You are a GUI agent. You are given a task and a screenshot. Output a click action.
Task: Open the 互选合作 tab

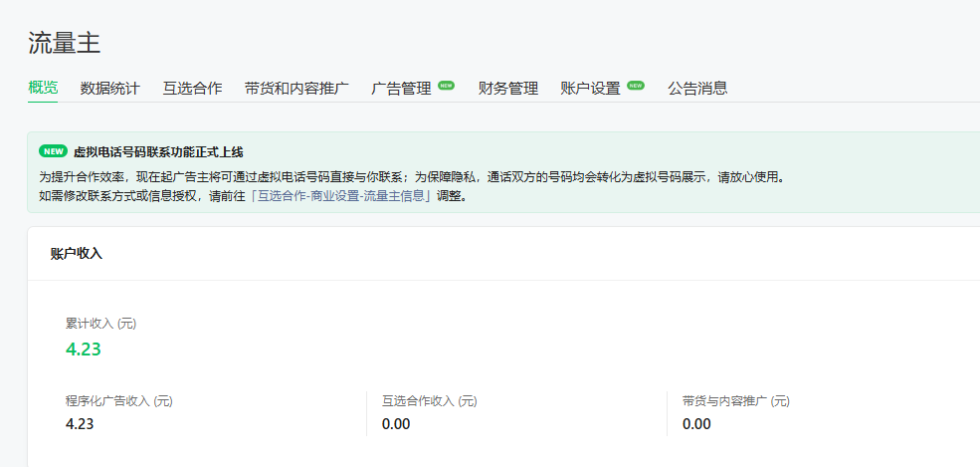pos(192,89)
